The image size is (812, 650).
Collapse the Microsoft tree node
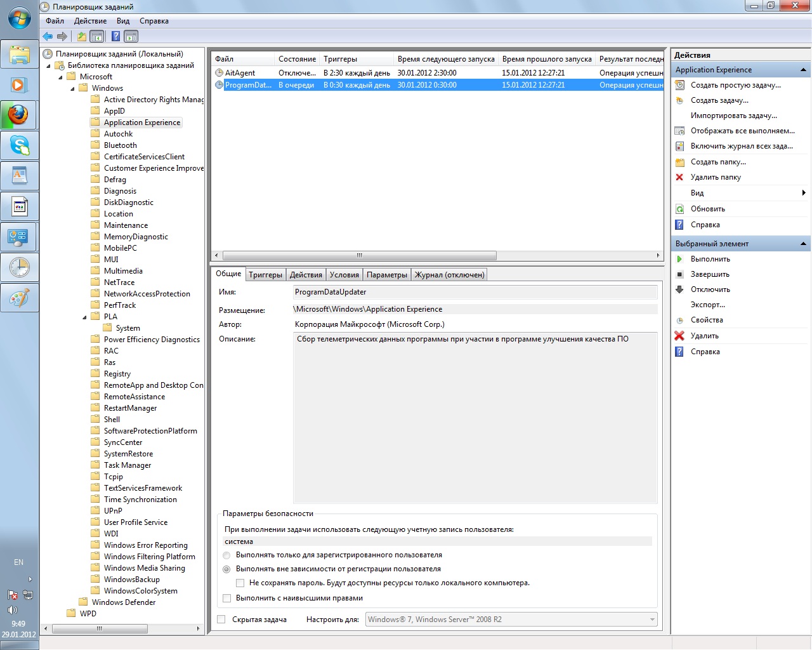click(x=61, y=77)
